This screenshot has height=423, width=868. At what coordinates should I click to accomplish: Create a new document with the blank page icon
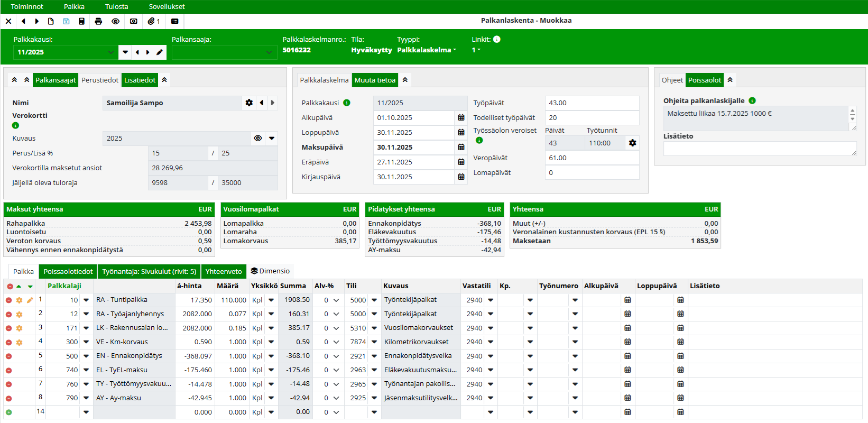[x=51, y=21]
